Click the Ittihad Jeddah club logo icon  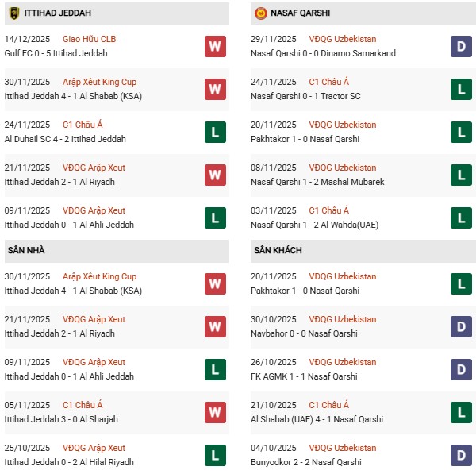pyautogui.click(x=13, y=13)
